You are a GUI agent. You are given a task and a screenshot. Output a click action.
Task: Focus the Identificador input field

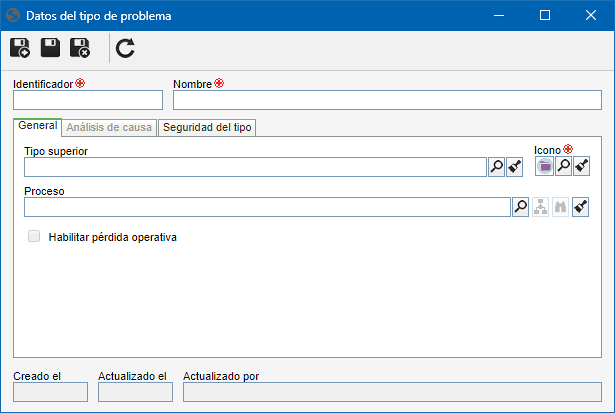[88, 100]
